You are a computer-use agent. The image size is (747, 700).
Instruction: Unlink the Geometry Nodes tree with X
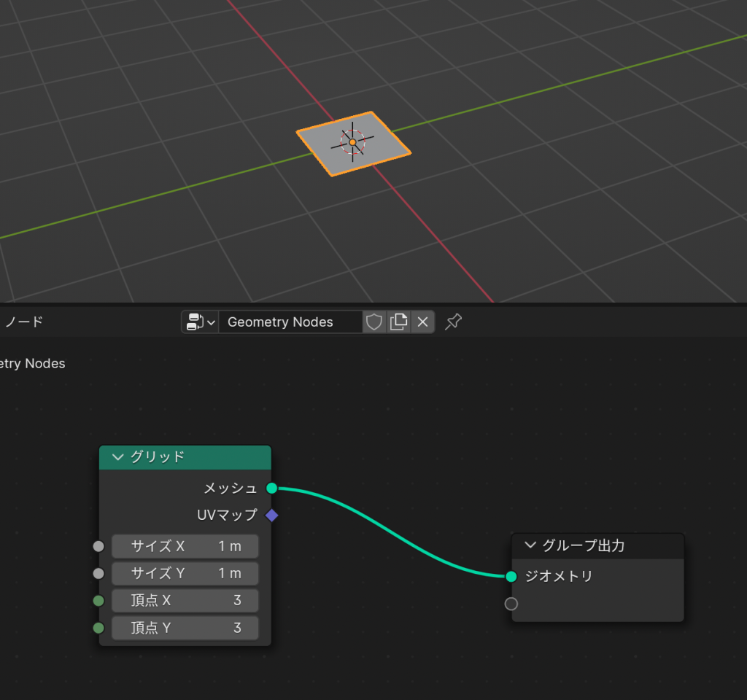tap(422, 322)
